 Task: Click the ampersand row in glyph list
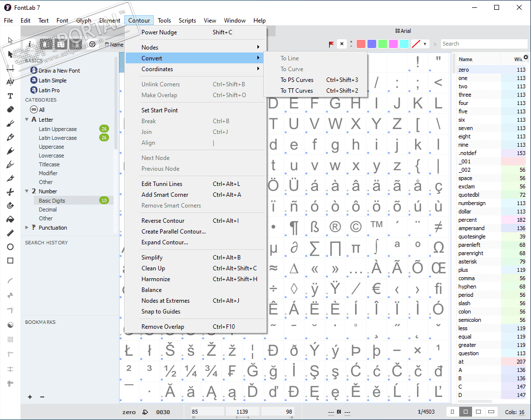coord(492,228)
